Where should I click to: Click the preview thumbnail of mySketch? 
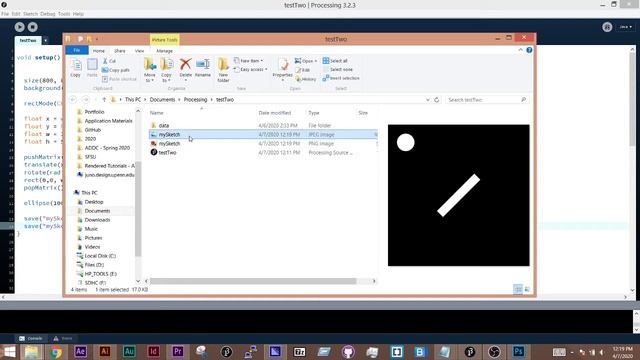[x=458, y=196]
